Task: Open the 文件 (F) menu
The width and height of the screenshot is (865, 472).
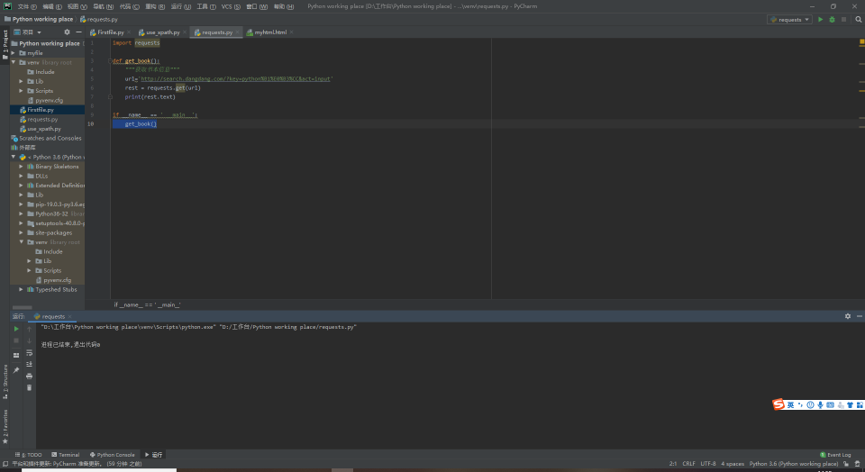Action: 27,7
